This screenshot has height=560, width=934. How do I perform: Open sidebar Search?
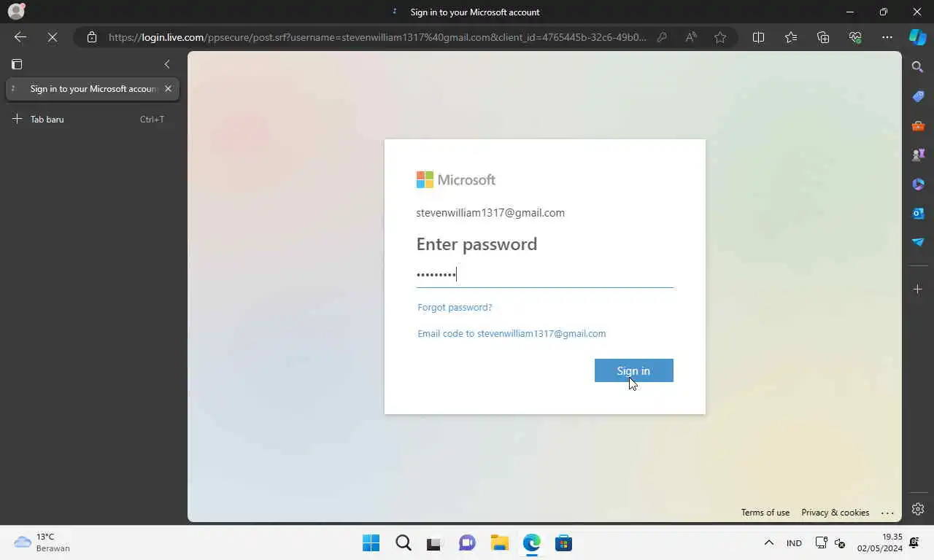[x=918, y=67]
